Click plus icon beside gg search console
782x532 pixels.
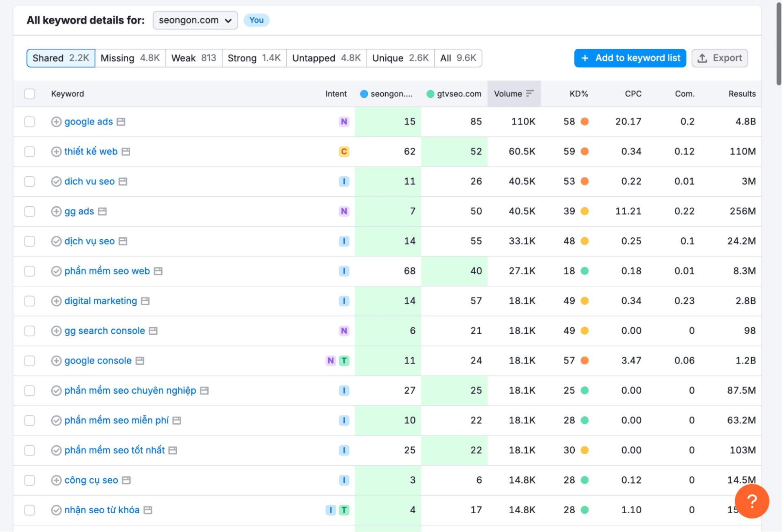[56, 331]
